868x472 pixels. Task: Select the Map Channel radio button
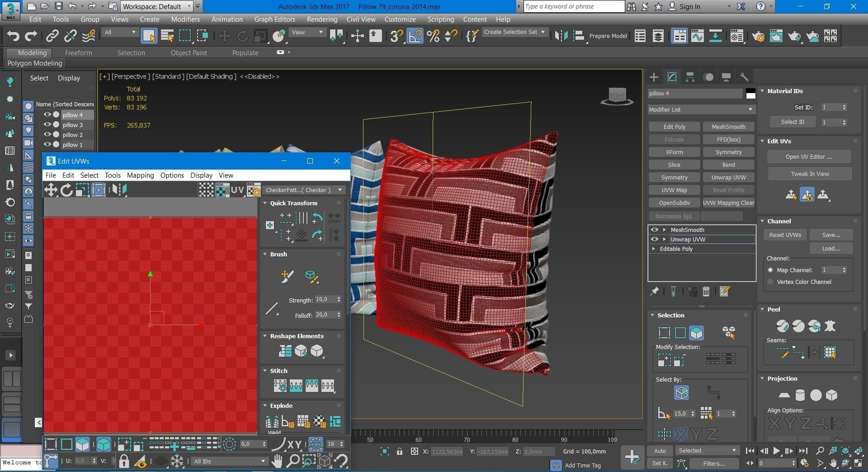pyautogui.click(x=770, y=270)
